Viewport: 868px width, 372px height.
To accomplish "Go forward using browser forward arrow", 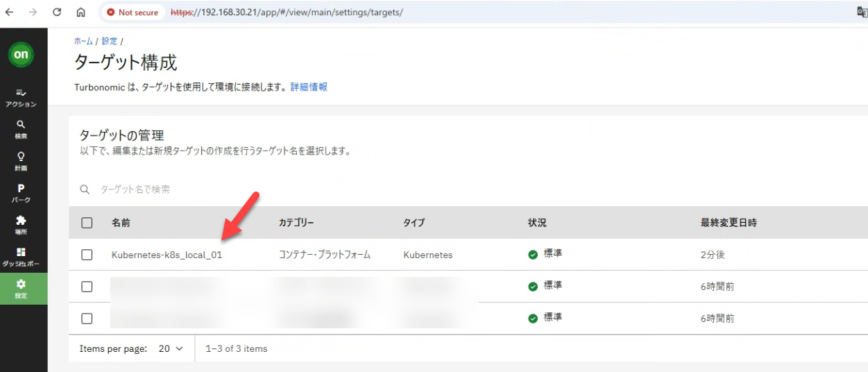I will pos(33,12).
